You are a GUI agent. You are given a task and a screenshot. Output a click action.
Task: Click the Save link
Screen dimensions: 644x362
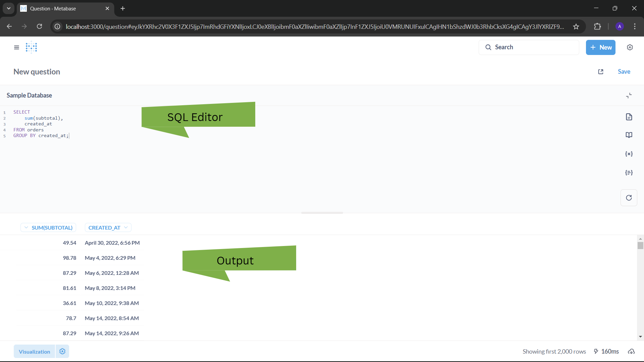[x=624, y=72]
